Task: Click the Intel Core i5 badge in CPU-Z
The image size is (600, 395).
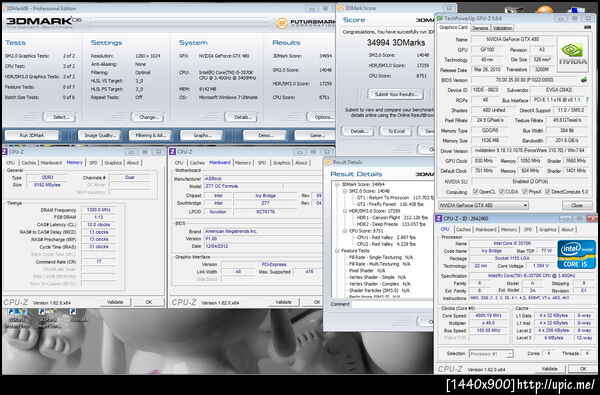Action: click(576, 254)
